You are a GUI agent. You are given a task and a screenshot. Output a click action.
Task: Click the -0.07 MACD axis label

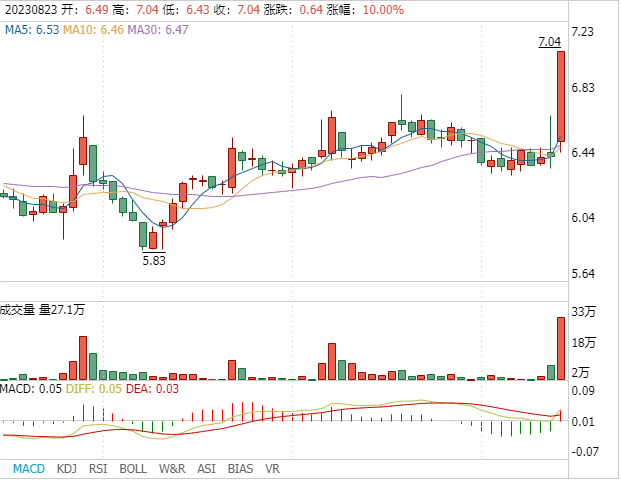(x=585, y=451)
